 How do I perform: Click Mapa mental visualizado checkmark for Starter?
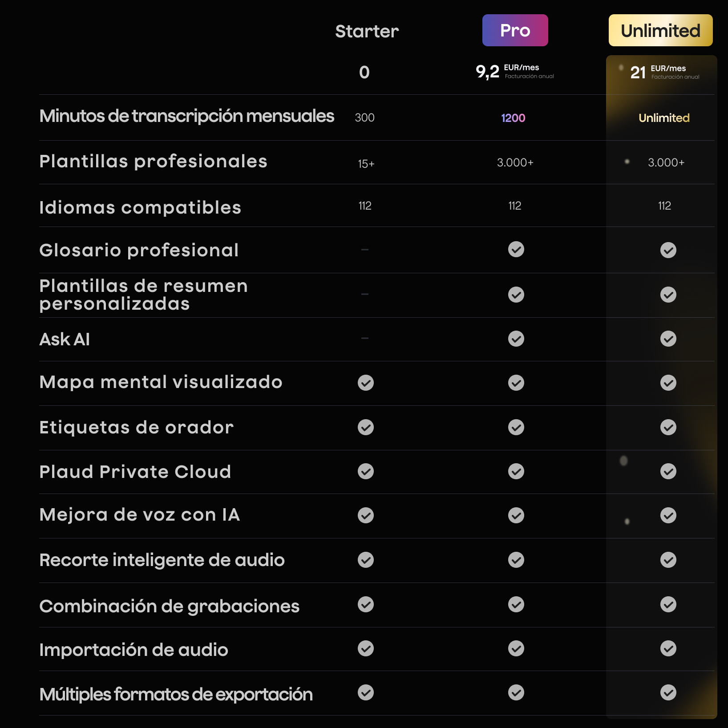tap(365, 383)
